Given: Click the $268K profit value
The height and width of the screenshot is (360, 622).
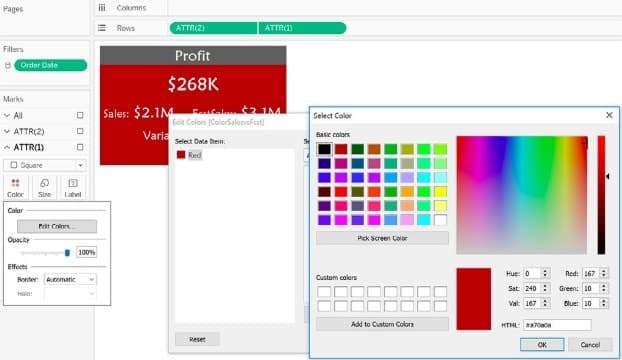Looking at the screenshot, I should point(193,84).
